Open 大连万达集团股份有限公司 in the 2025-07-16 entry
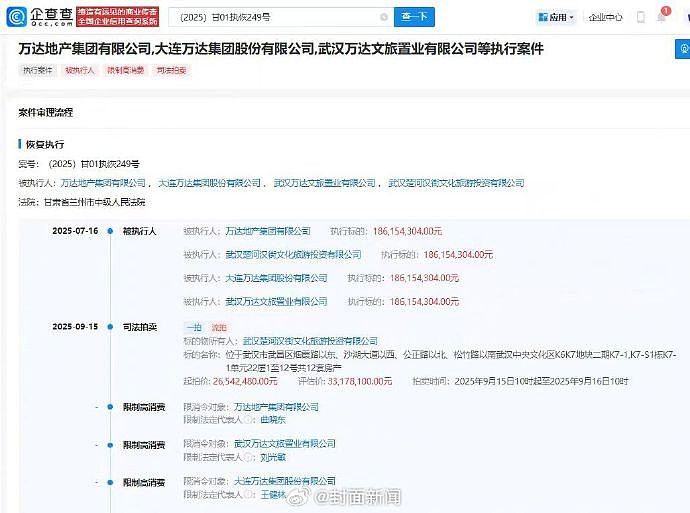The height and width of the screenshot is (513, 690). [276, 278]
